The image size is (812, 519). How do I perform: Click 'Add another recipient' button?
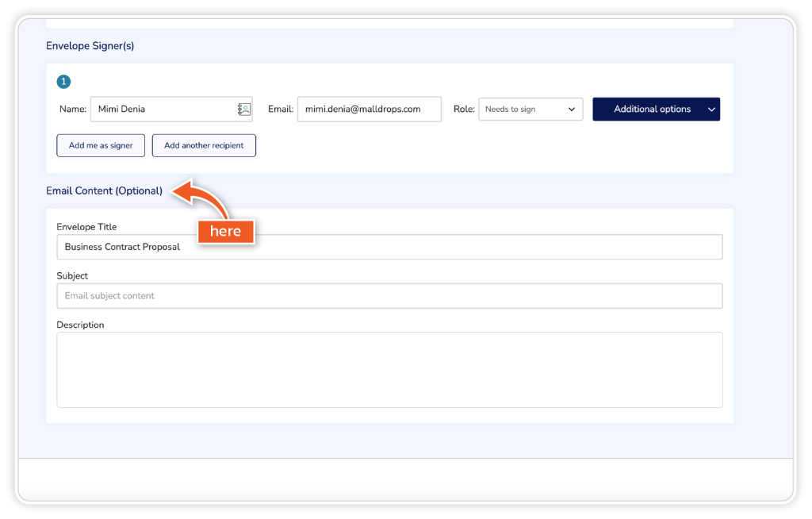coord(204,146)
